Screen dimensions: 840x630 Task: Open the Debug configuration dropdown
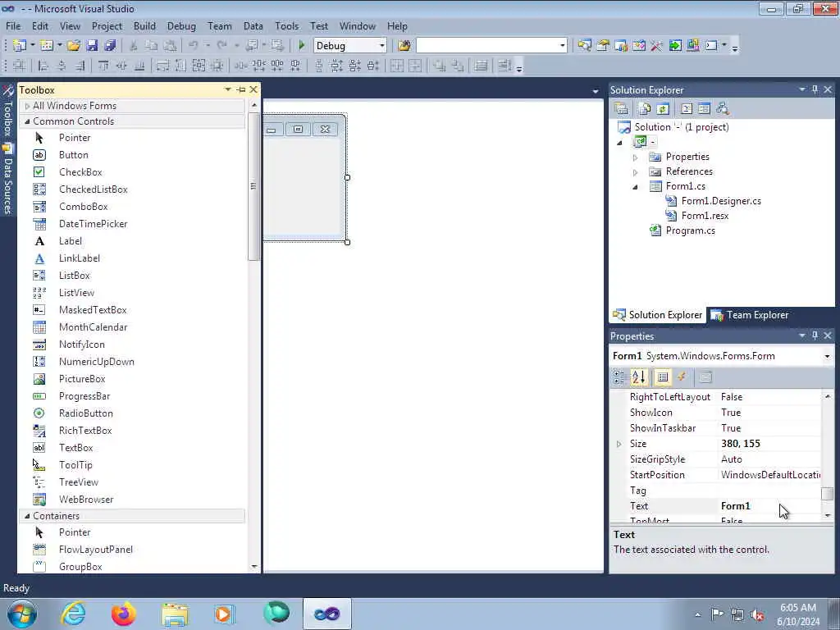tap(382, 46)
